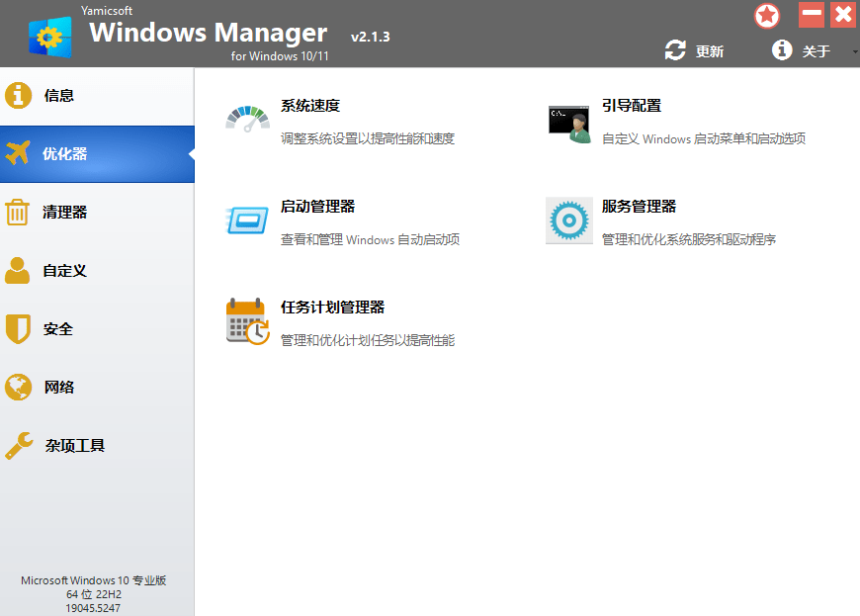This screenshot has width=860, height=616.
Task: 点击引导配置的命令行图标
Action: (x=568, y=123)
